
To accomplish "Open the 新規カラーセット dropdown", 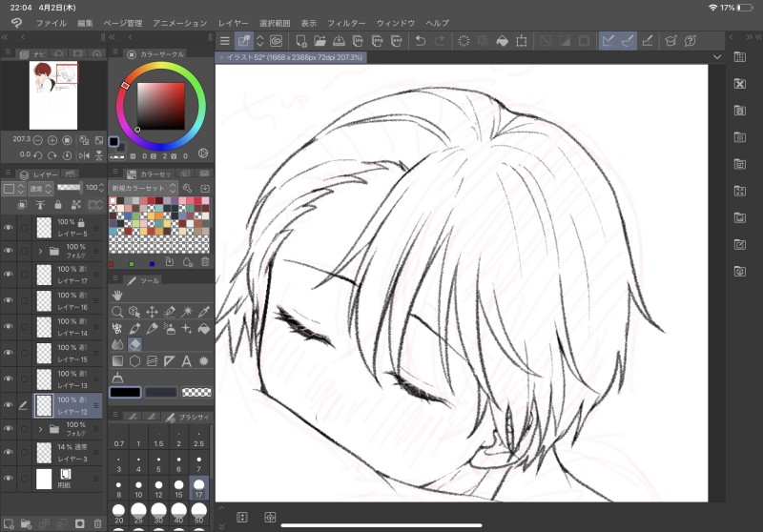I will tap(143, 188).
